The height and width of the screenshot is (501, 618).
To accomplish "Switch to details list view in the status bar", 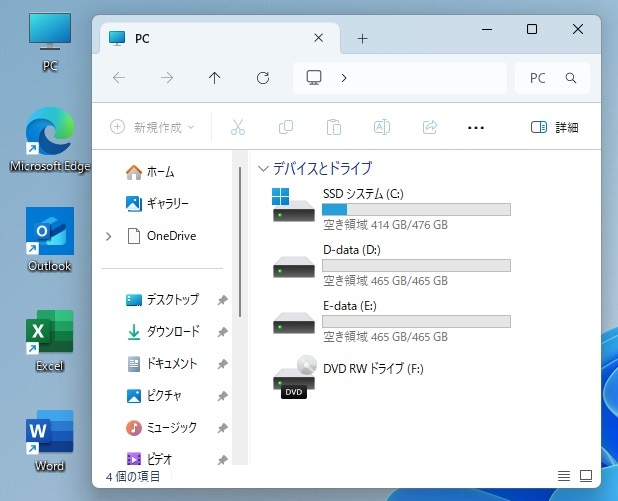I will pos(564,476).
